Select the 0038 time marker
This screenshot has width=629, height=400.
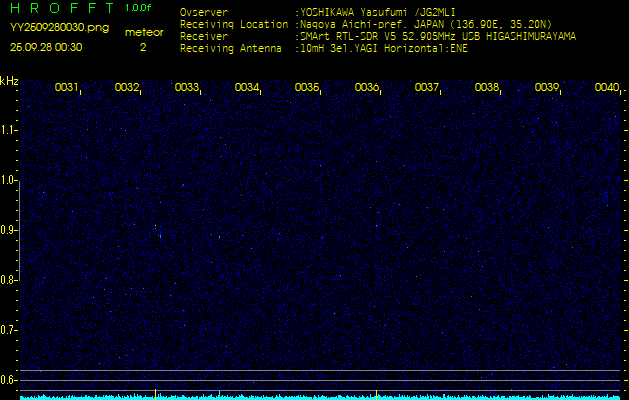(x=487, y=88)
